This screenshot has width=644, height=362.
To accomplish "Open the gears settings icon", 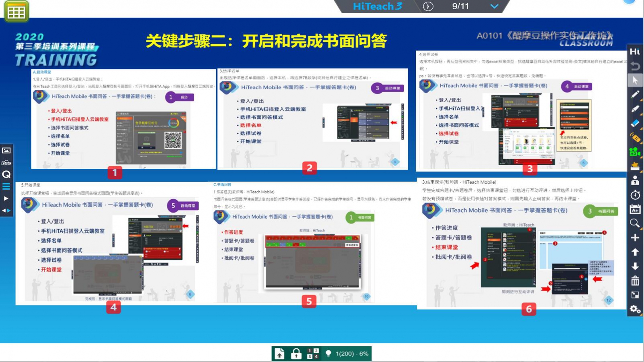I will pos(635,309).
